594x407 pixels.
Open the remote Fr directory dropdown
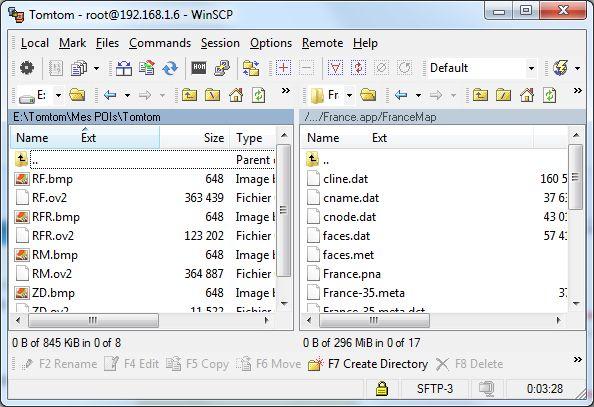point(349,95)
